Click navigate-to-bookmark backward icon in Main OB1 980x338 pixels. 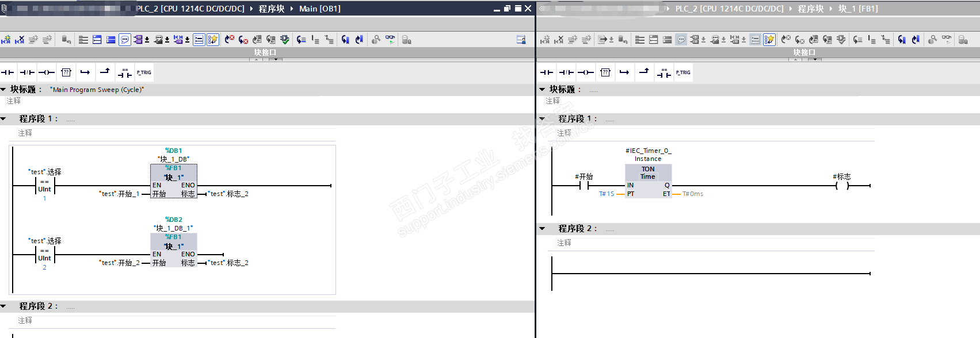(359, 40)
